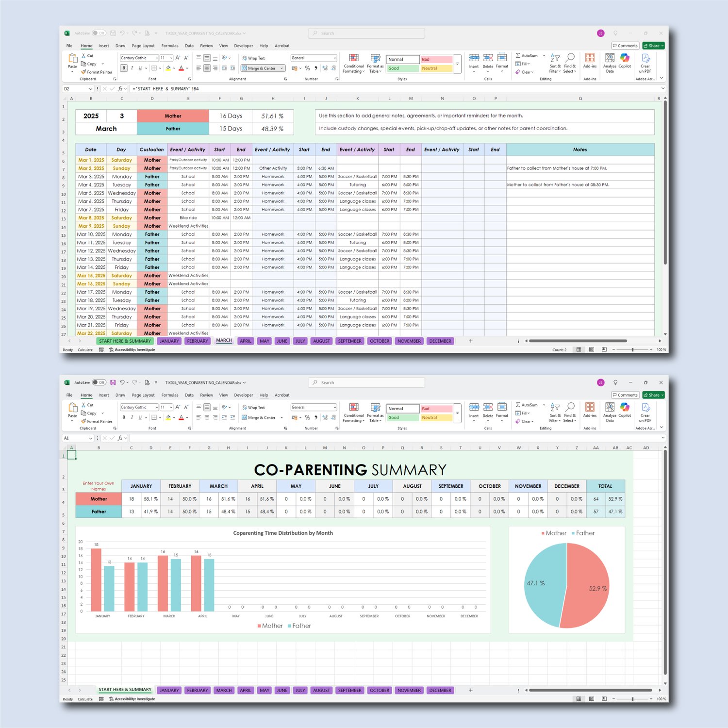Image resolution: width=728 pixels, height=728 pixels.
Task: Apply the Good cell style in the bottom window
Action: coord(403,417)
